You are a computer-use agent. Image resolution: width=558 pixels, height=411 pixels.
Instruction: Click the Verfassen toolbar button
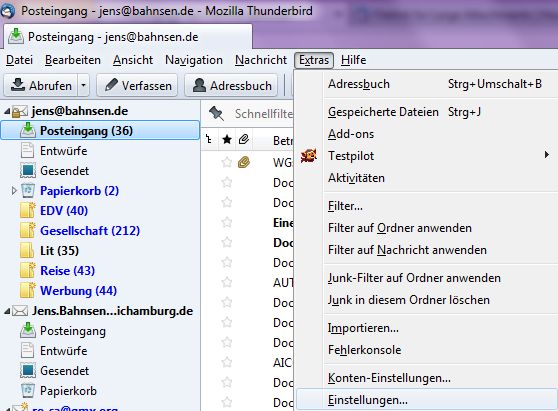click(137, 85)
